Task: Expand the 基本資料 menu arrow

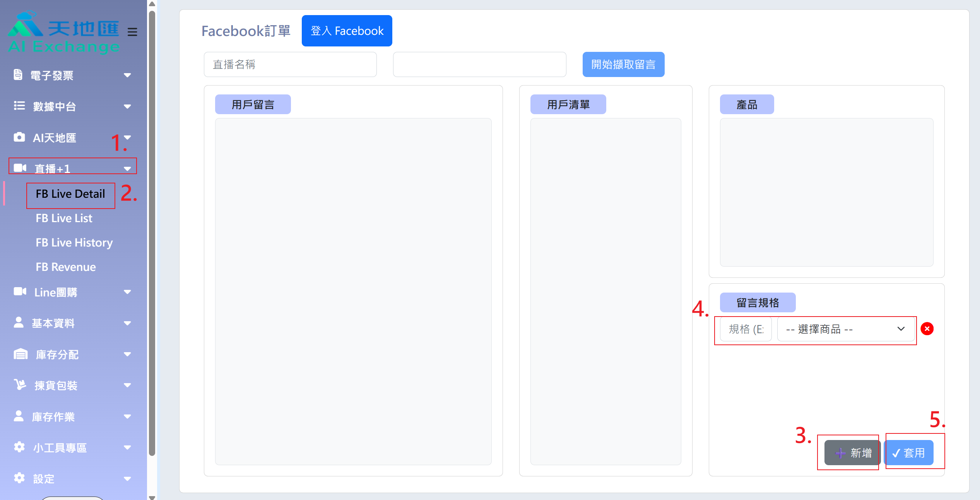Action: coord(127,323)
